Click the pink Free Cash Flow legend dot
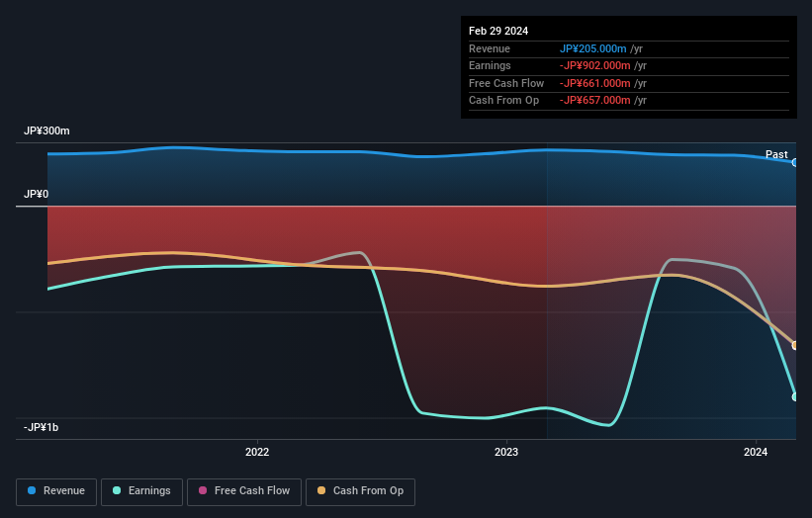 [203, 490]
